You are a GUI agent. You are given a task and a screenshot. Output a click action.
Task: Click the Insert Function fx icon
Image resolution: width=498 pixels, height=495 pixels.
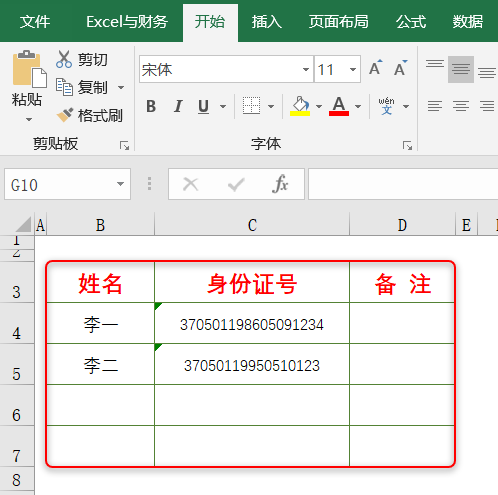tap(280, 184)
